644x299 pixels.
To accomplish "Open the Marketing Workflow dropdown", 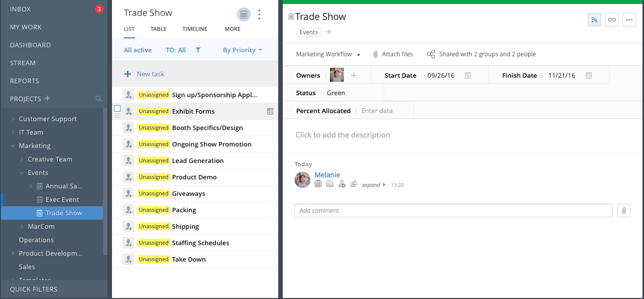I will tap(328, 54).
